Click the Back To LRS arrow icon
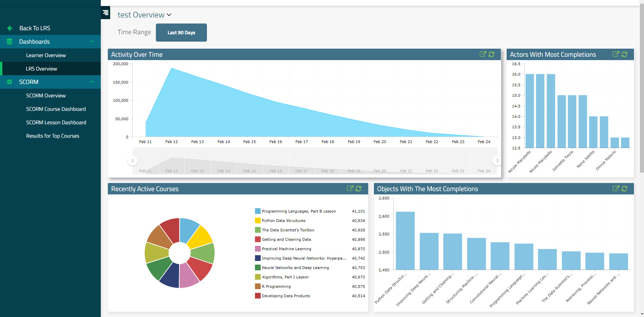 10,28
